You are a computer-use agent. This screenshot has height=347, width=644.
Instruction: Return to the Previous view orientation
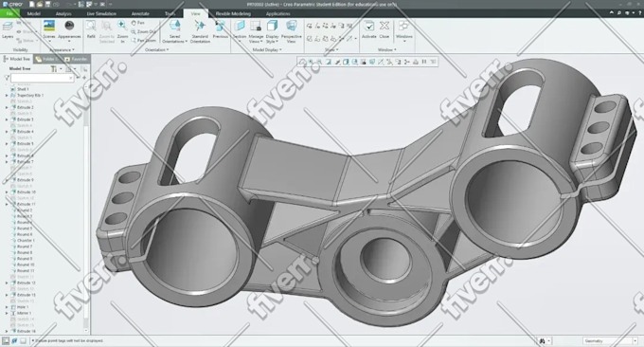tap(220, 29)
